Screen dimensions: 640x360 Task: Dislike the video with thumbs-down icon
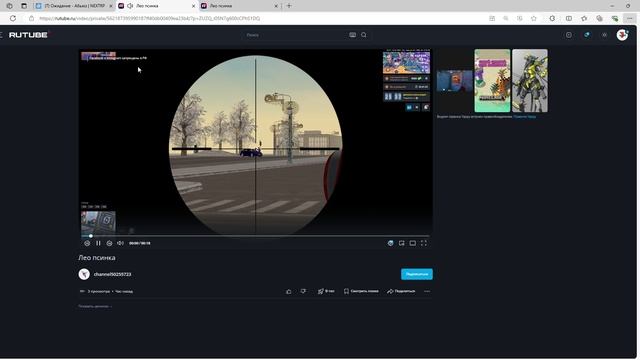303,291
